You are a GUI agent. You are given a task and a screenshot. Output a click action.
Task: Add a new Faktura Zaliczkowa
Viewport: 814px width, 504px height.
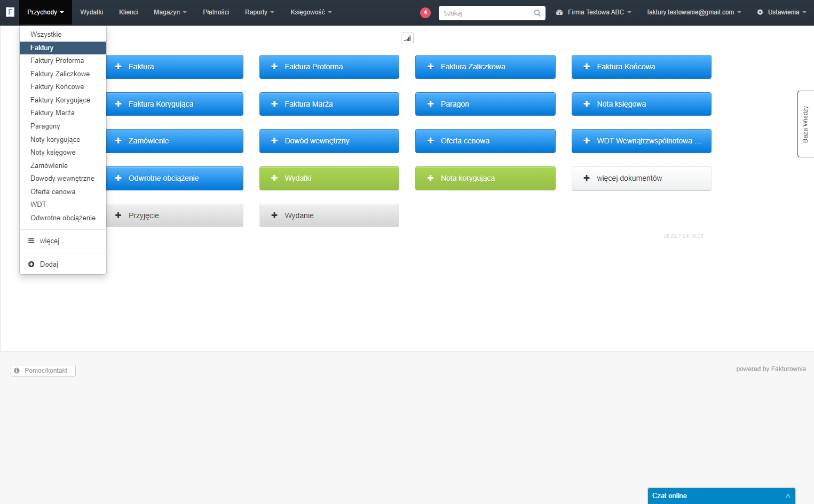point(485,67)
